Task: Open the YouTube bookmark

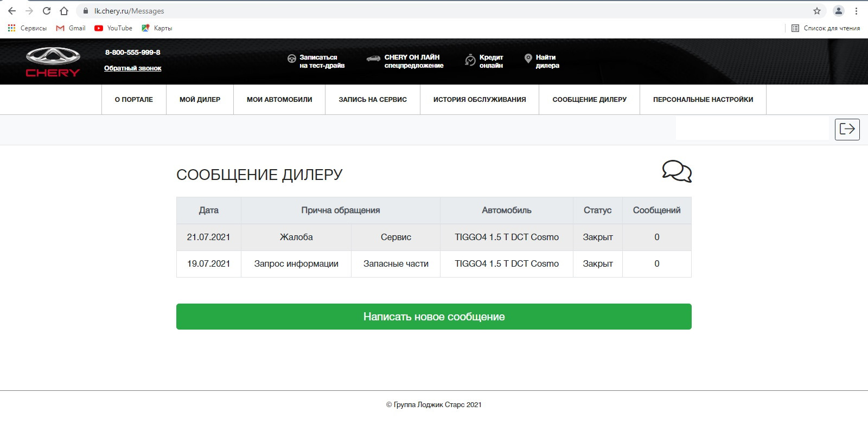Action: pos(113,28)
